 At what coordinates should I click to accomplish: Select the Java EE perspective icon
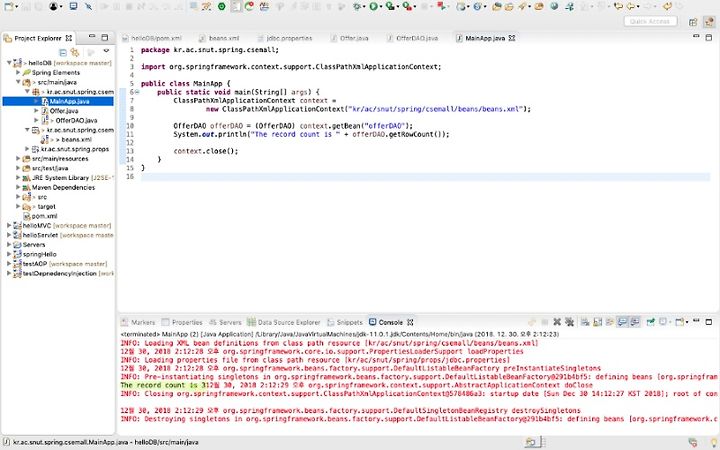(709, 22)
